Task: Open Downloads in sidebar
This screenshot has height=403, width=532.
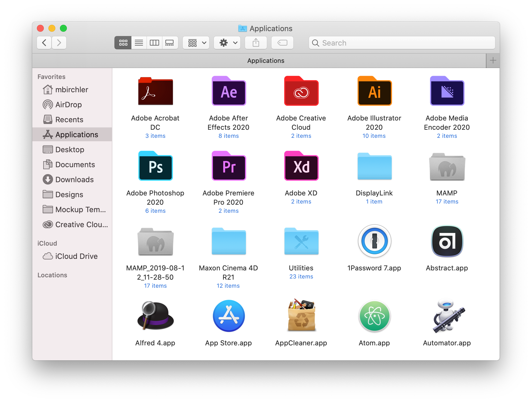Action: 72,180
